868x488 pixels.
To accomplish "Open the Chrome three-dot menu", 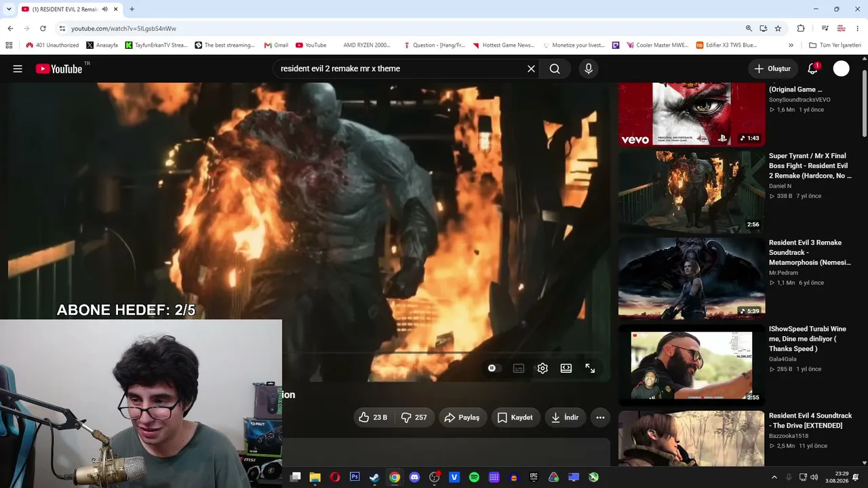I will [x=858, y=28].
